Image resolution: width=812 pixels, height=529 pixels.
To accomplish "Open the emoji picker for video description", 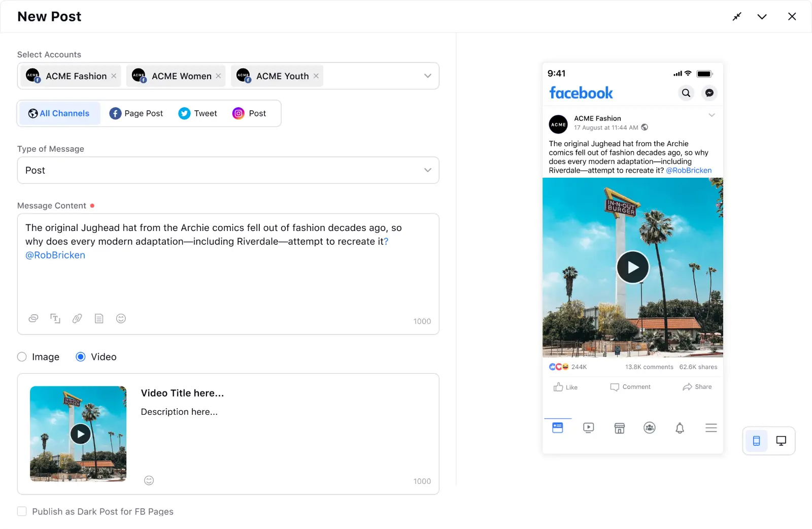I will 149,480.
